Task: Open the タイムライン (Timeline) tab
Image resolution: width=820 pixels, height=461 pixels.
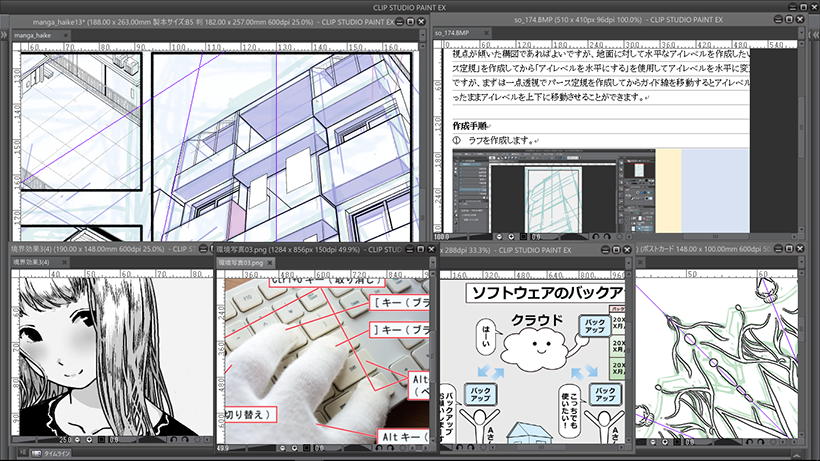Action: point(50,453)
